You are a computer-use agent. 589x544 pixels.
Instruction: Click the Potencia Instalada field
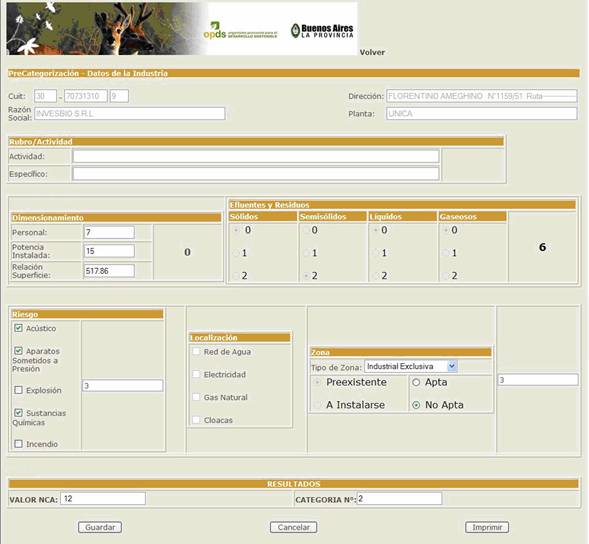pyautogui.click(x=109, y=251)
